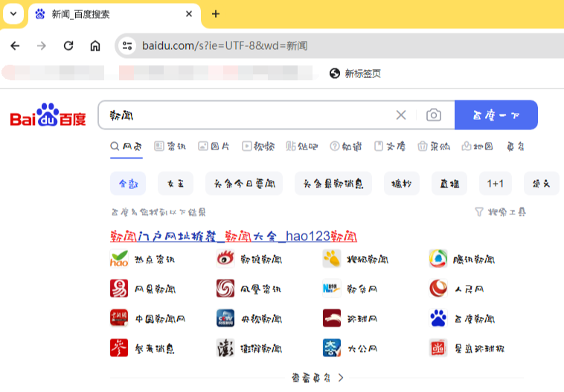Select the 新闻_百度搜索 browser tab
The height and width of the screenshot is (392, 564).
tap(114, 14)
